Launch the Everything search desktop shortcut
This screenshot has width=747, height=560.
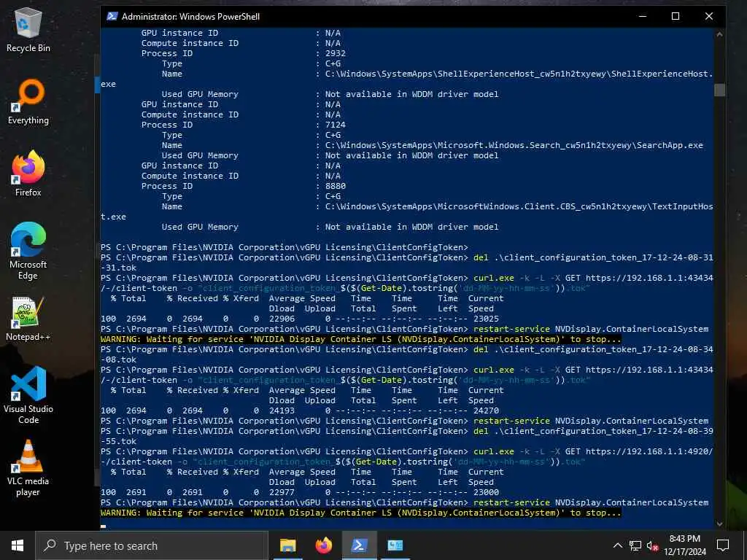tap(28, 102)
